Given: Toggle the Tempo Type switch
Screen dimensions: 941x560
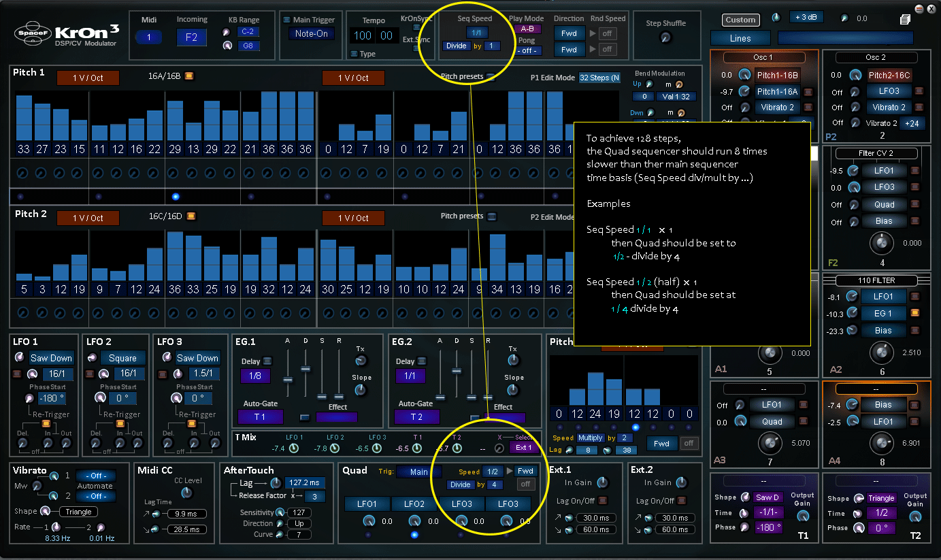Looking at the screenshot, I should click(x=354, y=53).
